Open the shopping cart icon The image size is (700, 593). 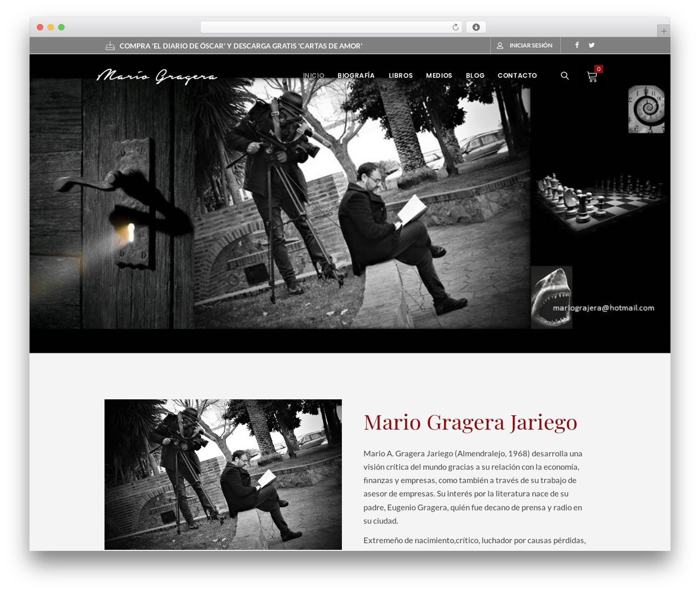(x=592, y=77)
